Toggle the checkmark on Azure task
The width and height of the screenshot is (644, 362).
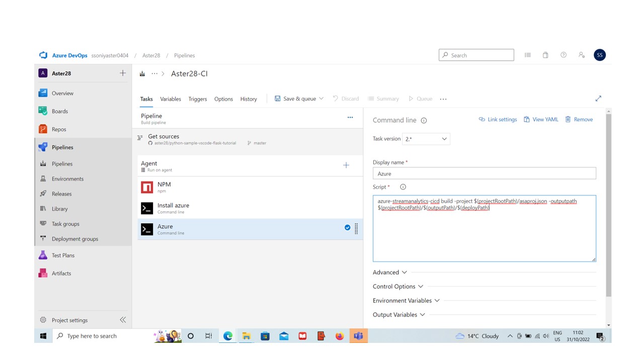pos(347,228)
